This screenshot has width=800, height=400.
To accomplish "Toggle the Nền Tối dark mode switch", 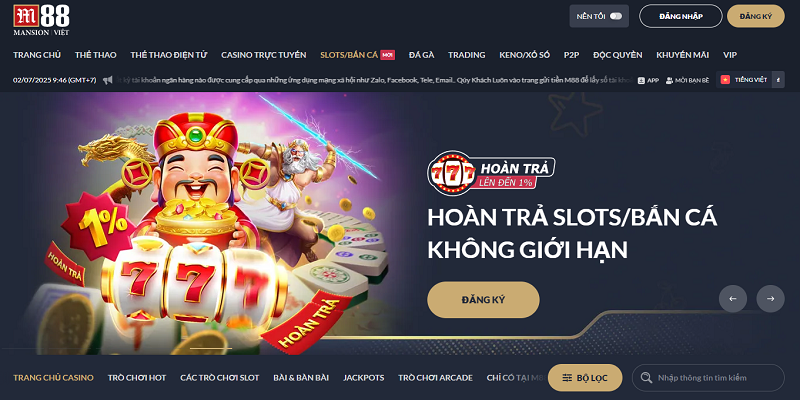I will pos(616,16).
